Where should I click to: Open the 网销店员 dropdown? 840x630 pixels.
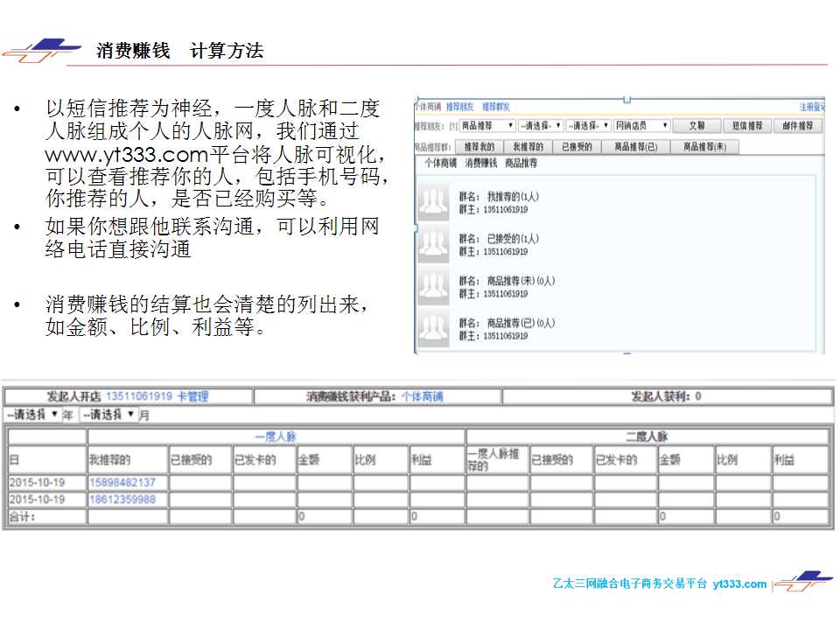point(641,126)
